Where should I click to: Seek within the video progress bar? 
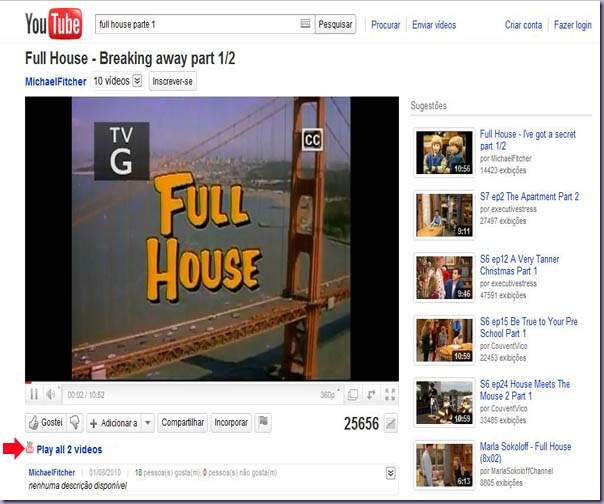tap(212, 383)
